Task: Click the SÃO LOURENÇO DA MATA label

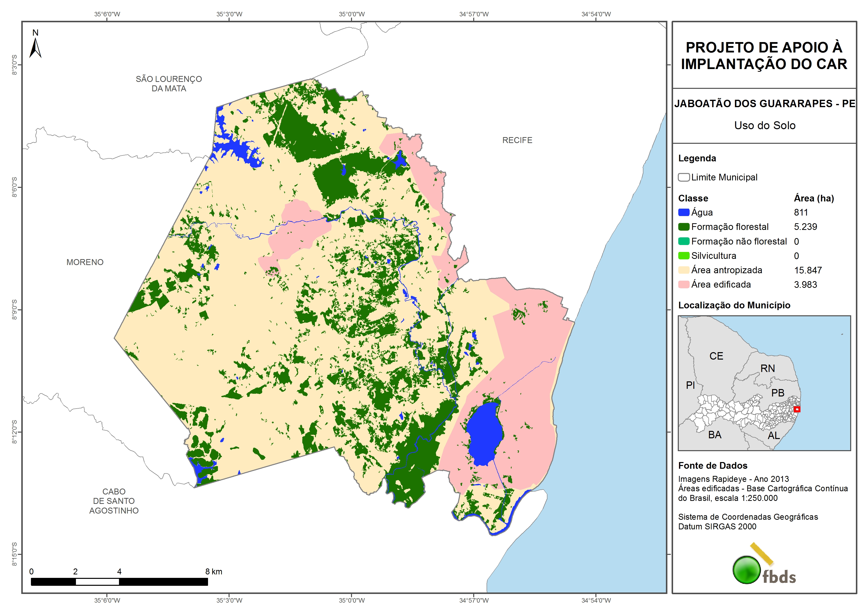Action: click(169, 84)
